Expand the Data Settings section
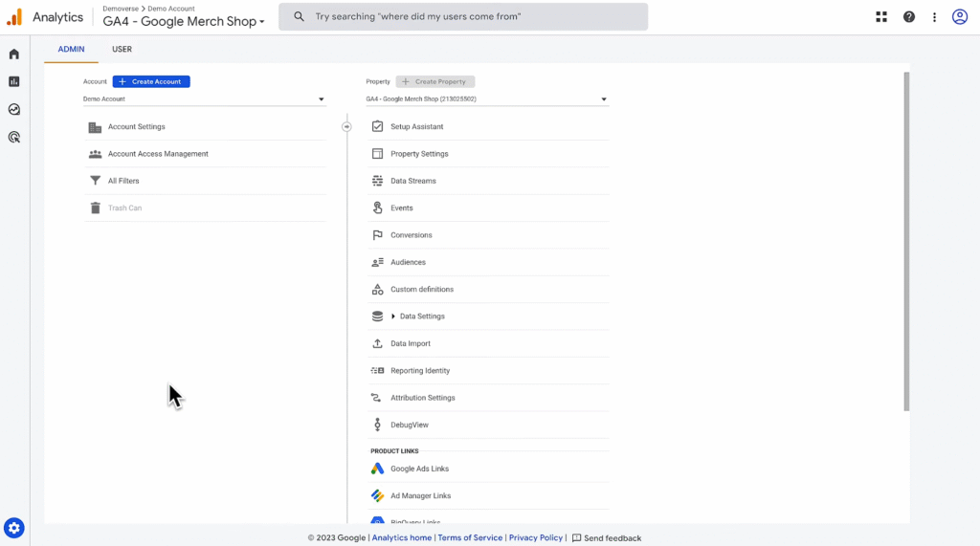This screenshot has width=980, height=546. pyautogui.click(x=393, y=317)
